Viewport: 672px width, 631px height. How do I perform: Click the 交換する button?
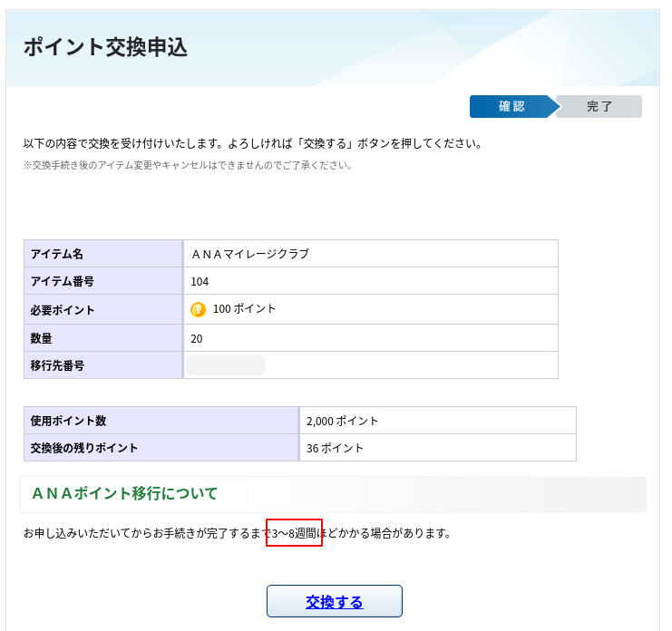[335, 601]
